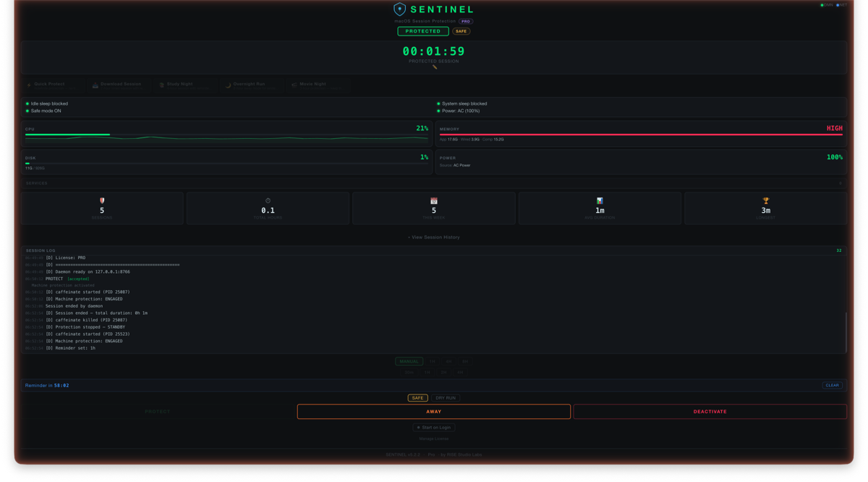Image resolution: width=868 pixels, height=482 pixels.
Task: Select the MANUAL duration option
Action: (409, 361)
